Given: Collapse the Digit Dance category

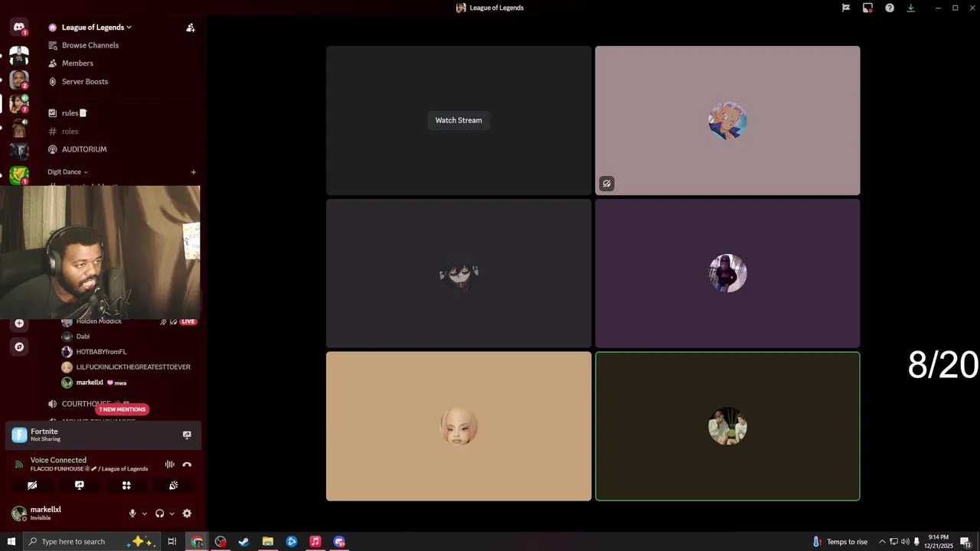Looking at the screenshot, I should 67,172.
